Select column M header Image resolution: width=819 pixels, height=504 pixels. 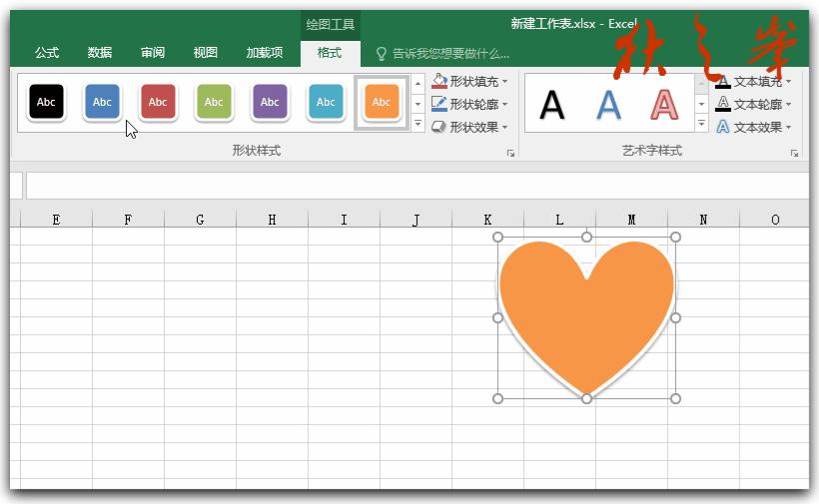click(631, 220)
